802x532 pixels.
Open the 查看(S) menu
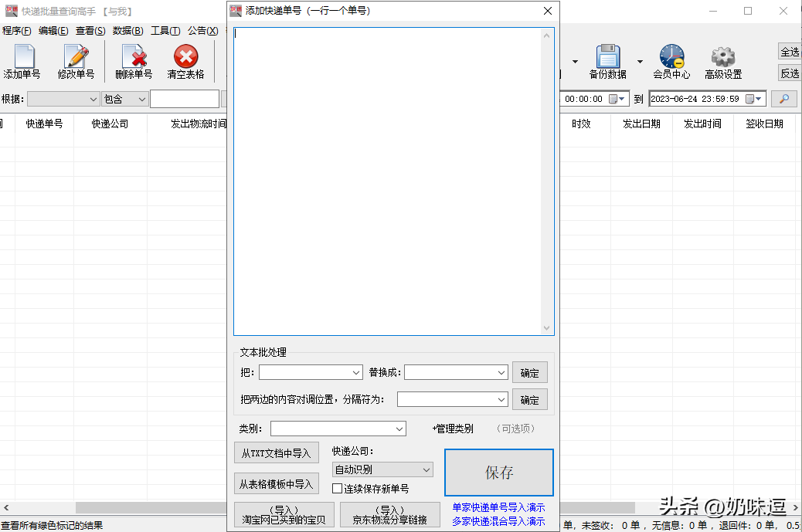coord(90,31)
